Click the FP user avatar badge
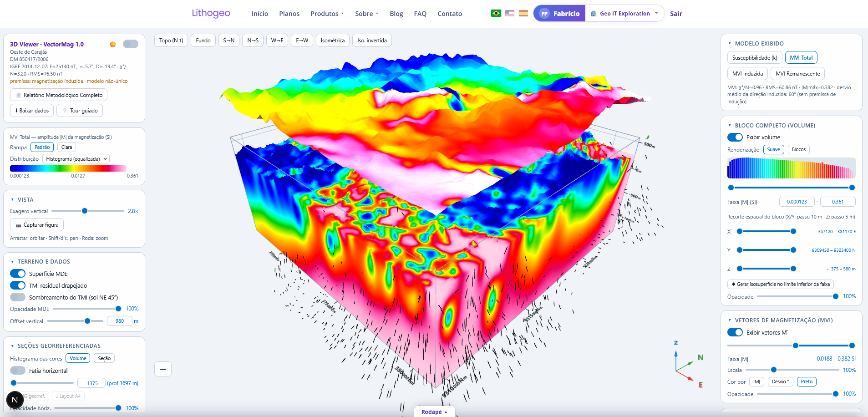868x417 pixels. tap(544, 14)
